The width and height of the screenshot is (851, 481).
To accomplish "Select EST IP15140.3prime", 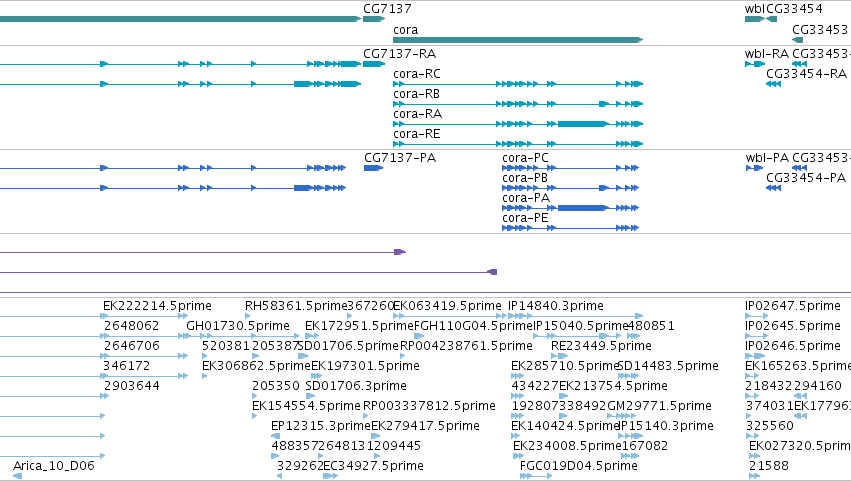I will click(666, 427).
